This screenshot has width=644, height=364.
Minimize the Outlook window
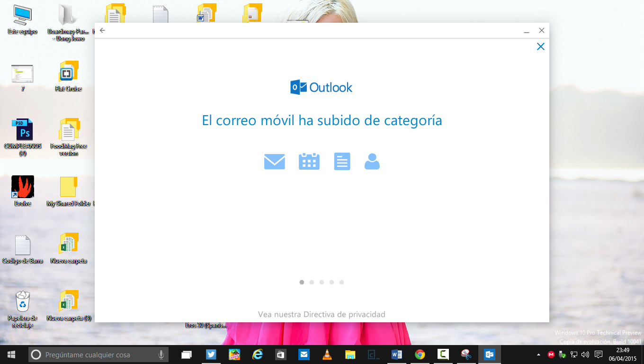(x=526, y=31)
